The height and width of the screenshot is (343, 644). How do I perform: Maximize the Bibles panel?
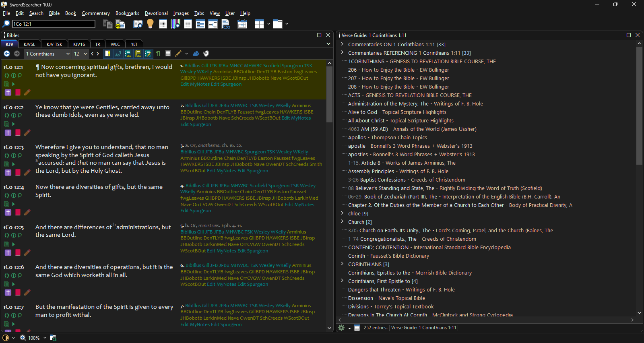point(319,35)
